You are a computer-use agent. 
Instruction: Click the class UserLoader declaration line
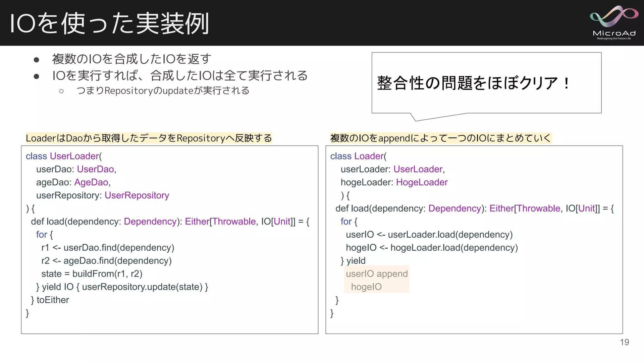[x=64, y=156]
